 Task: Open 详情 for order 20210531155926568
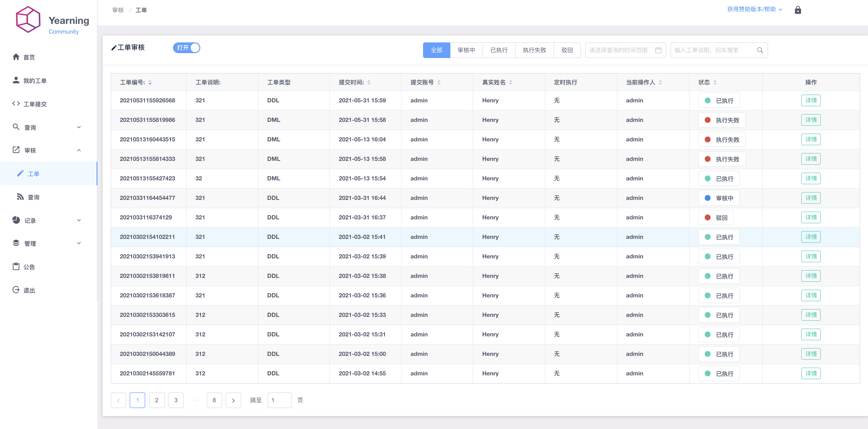811,100
